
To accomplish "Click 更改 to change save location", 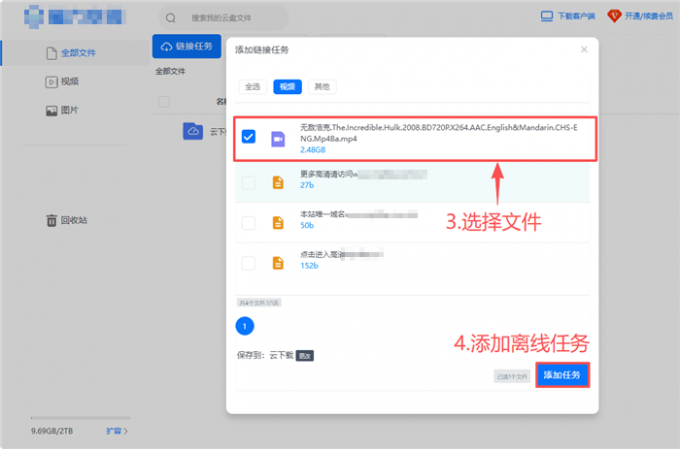I will click(305, 356).
